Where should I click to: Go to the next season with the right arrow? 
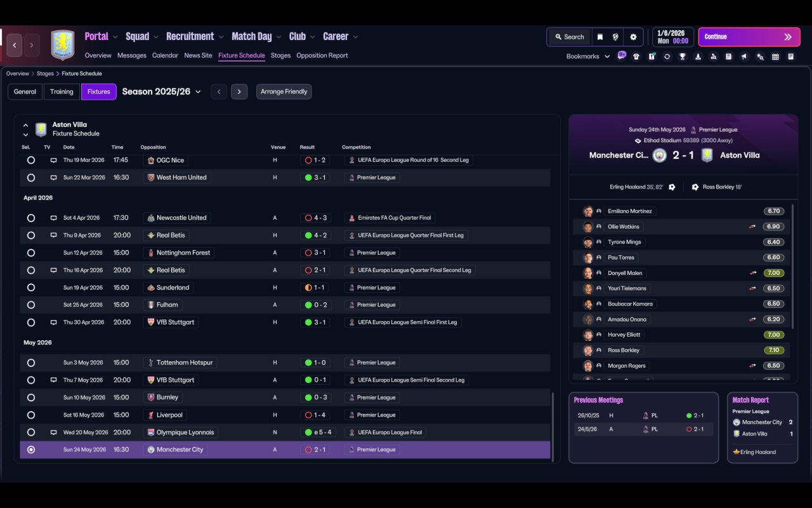[239, 91]
